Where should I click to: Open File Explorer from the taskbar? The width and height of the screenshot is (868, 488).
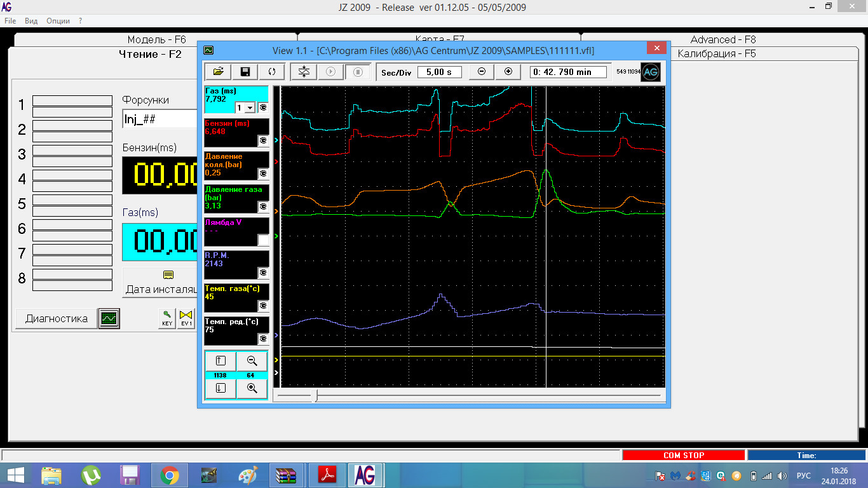[52, 475]
